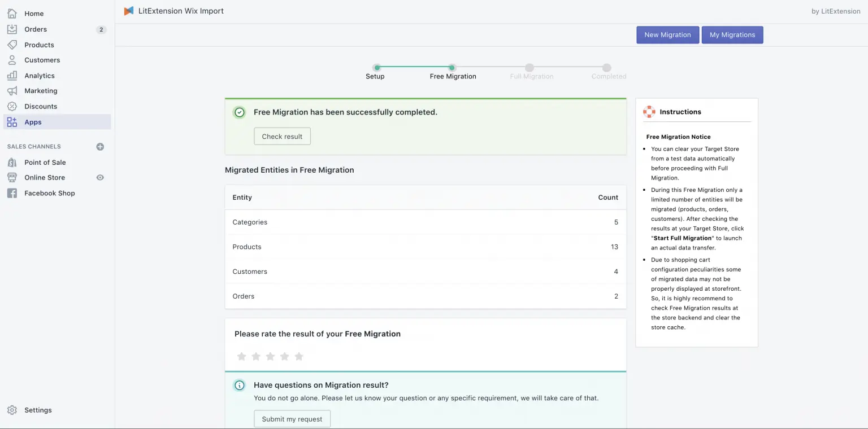Screen dimensions: 868x429
Task: Click the green success checkmark icon
Action: point(240,112)
